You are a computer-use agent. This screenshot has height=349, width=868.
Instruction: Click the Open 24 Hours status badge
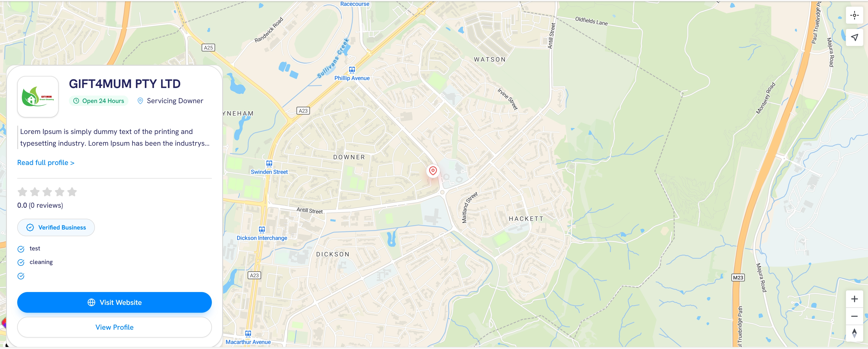pyautogui.click(x=99, y=101)
